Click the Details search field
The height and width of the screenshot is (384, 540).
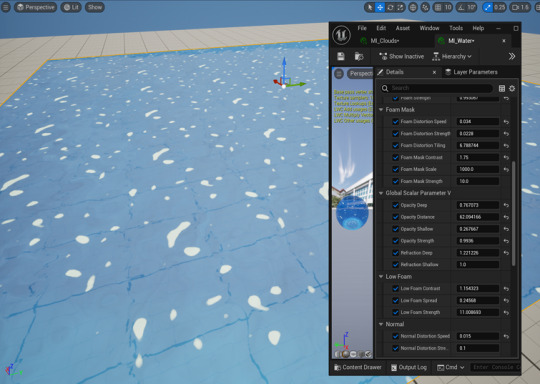point(437,88)
